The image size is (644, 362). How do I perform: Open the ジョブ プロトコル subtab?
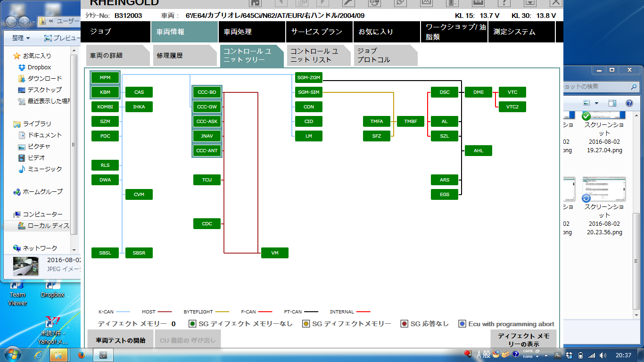point(386,56)
